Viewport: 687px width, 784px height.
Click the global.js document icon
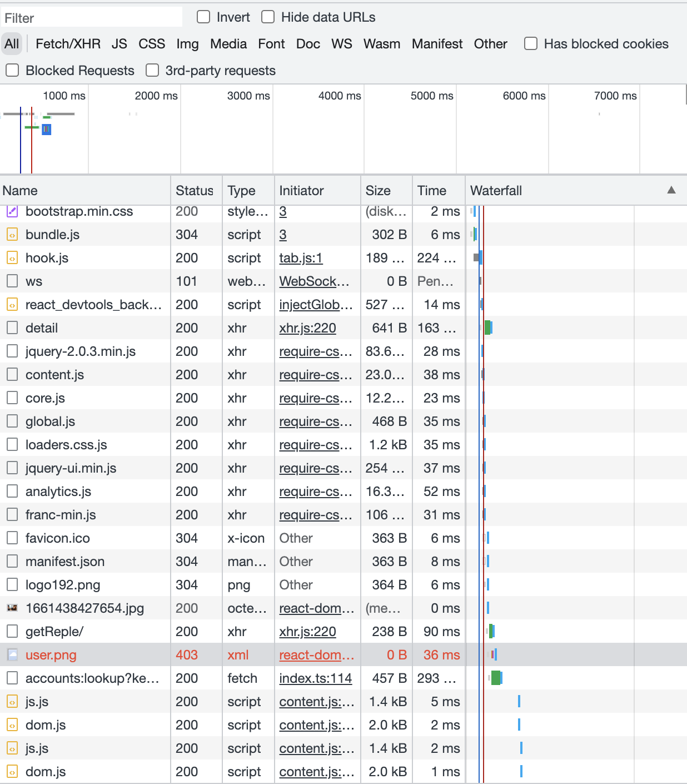[12, 421]
